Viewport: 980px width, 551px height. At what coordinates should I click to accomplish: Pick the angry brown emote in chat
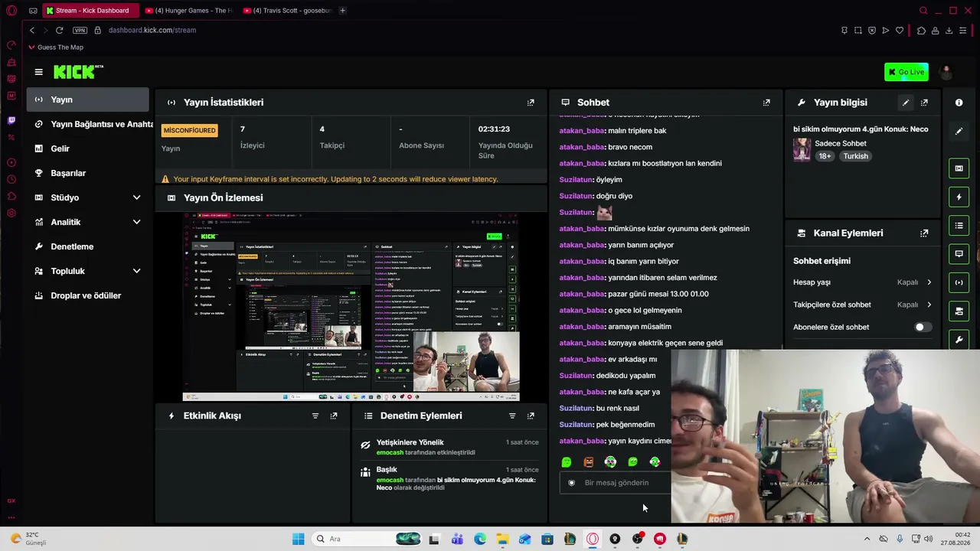point(589,462)
